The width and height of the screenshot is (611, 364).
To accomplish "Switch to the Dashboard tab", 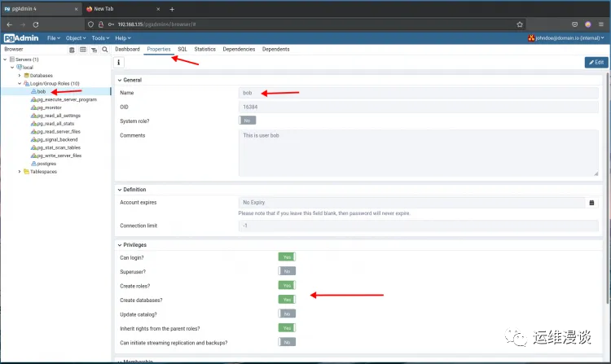I will point(127,50).
